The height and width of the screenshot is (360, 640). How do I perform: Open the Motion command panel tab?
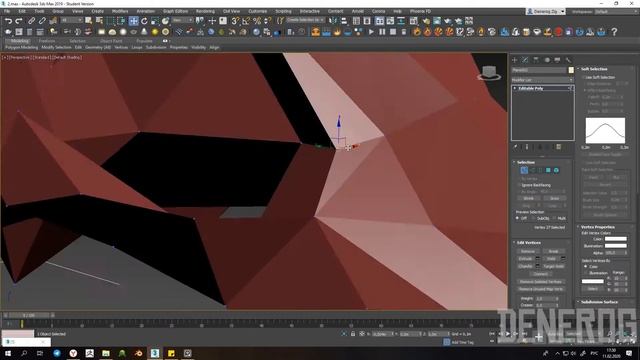547,60
